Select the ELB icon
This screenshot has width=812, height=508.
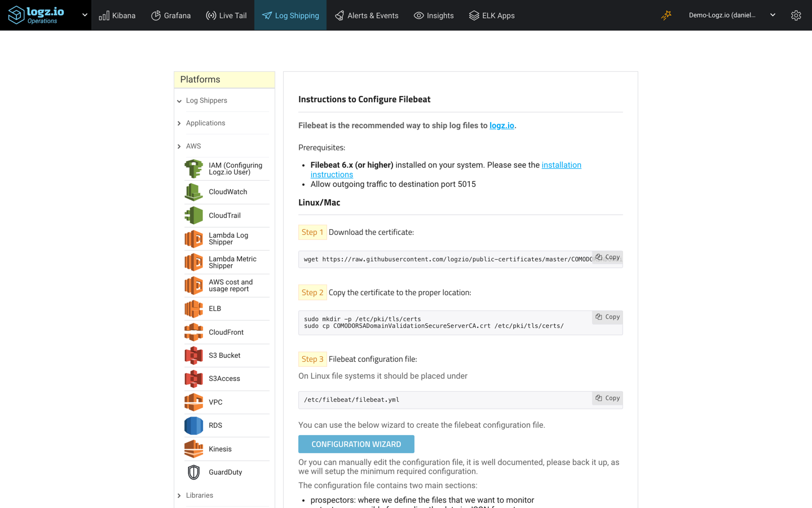(x=193, y=309)
